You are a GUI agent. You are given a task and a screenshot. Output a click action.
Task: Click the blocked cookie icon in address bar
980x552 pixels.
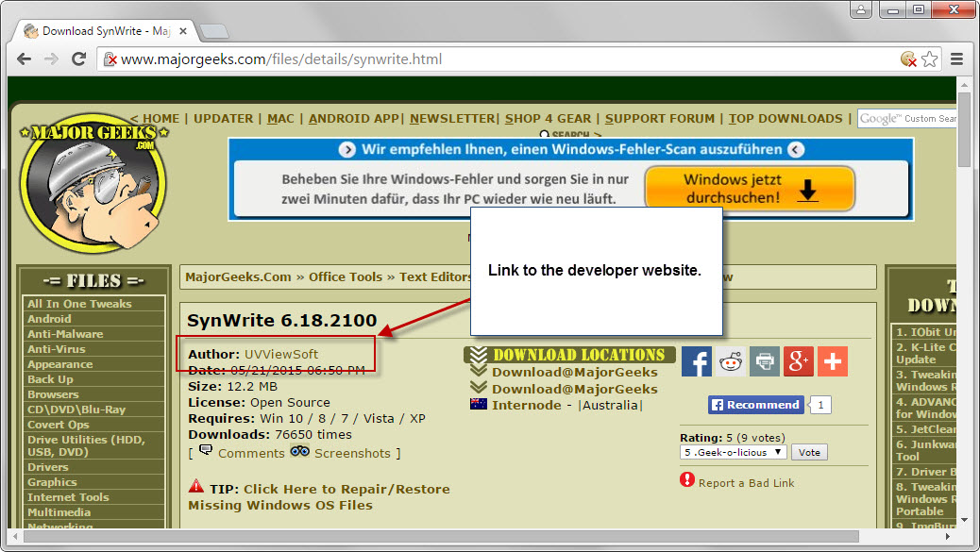coord(908,59)
